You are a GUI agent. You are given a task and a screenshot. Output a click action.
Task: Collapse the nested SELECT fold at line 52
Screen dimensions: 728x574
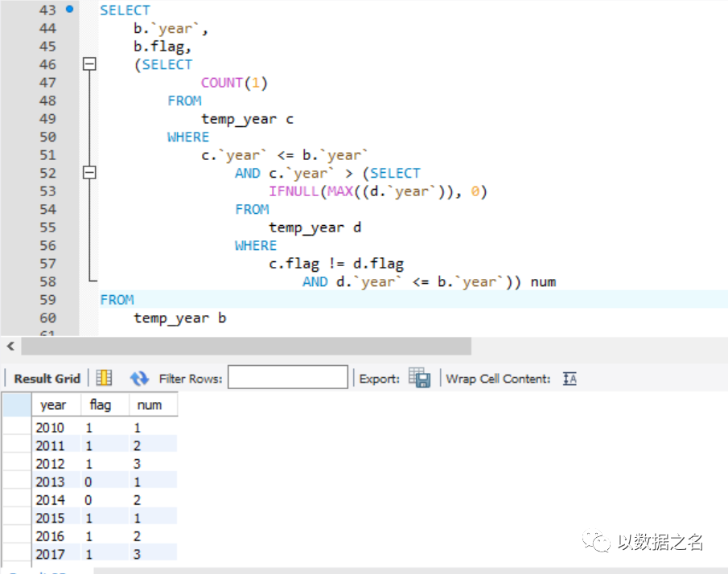[x=89, y=173]
